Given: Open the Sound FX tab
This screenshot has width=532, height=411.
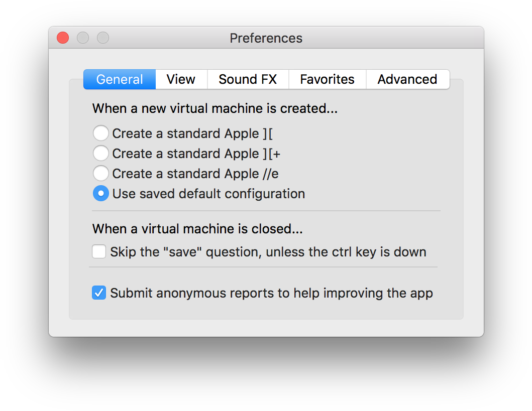Looking at the screenshot, I should coord(248,79).
